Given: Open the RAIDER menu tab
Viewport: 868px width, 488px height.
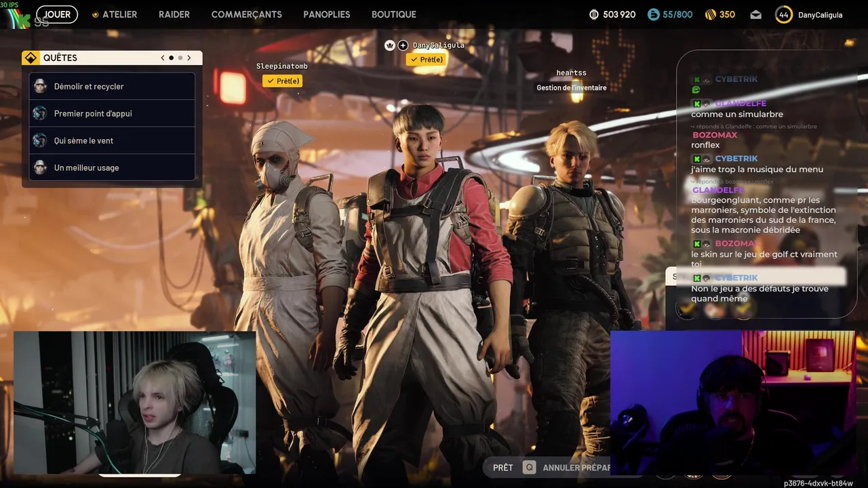Looking at the screenshot, I should 174,14.
